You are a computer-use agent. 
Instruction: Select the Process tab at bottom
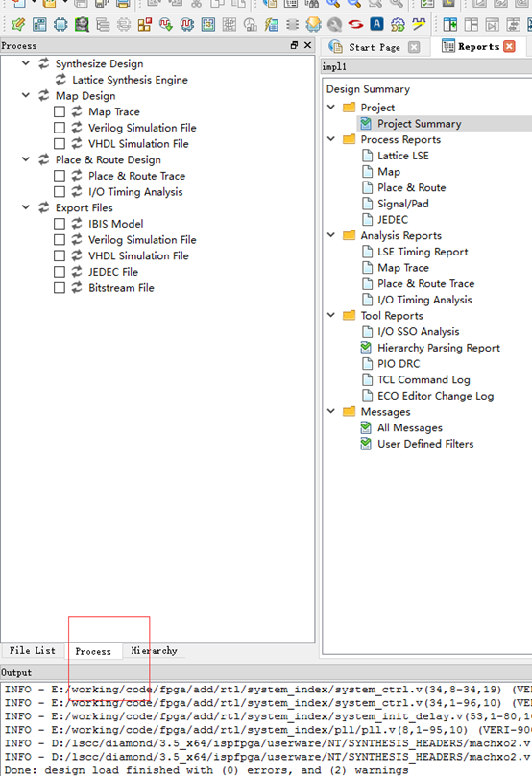click(93, 652)
